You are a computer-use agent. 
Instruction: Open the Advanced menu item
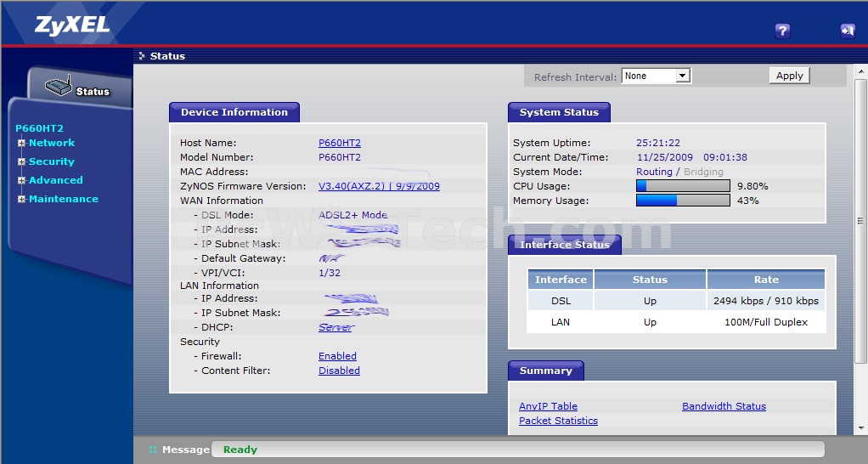[56, 180]
